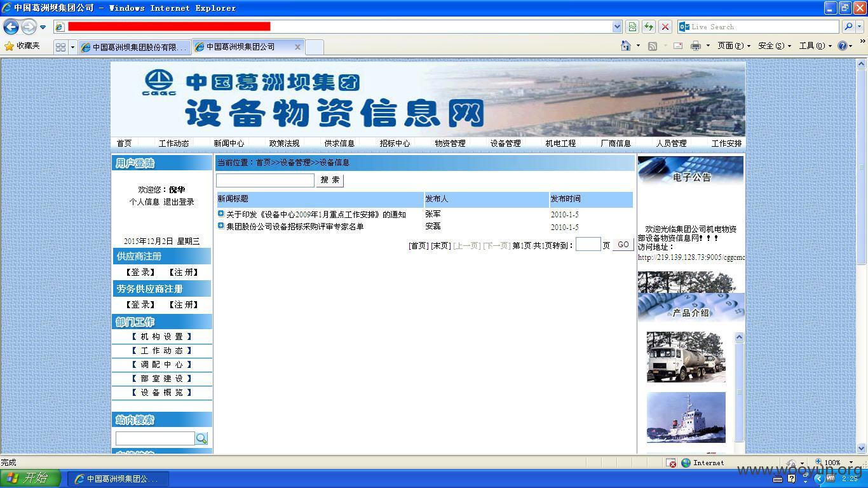The image size is (868, 488).
Task: Click the Compatibility View icon
Action: point(632,27)
